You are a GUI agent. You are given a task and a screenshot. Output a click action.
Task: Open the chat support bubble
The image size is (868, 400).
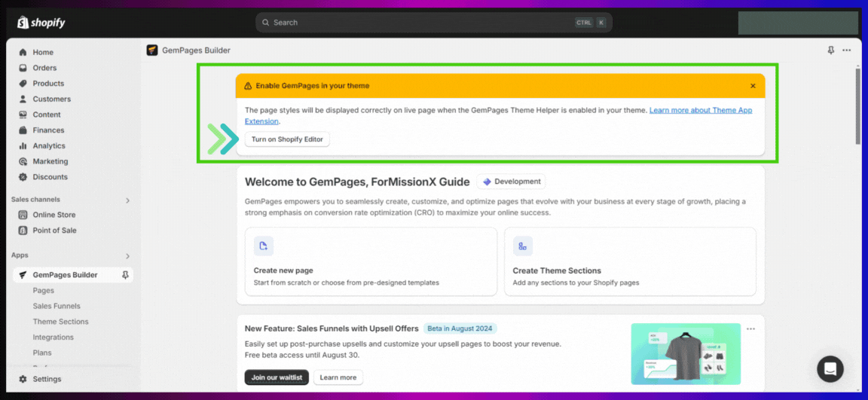point(830,369)
